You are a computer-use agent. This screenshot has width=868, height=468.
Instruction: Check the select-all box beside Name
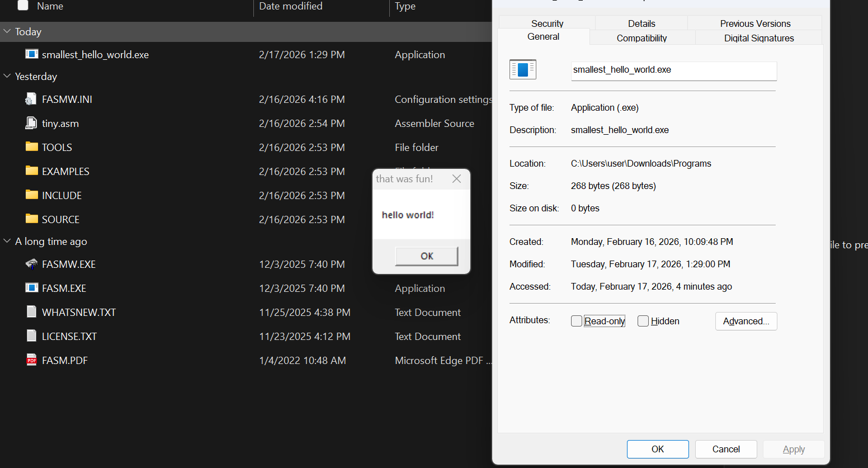tap(23, 6)
